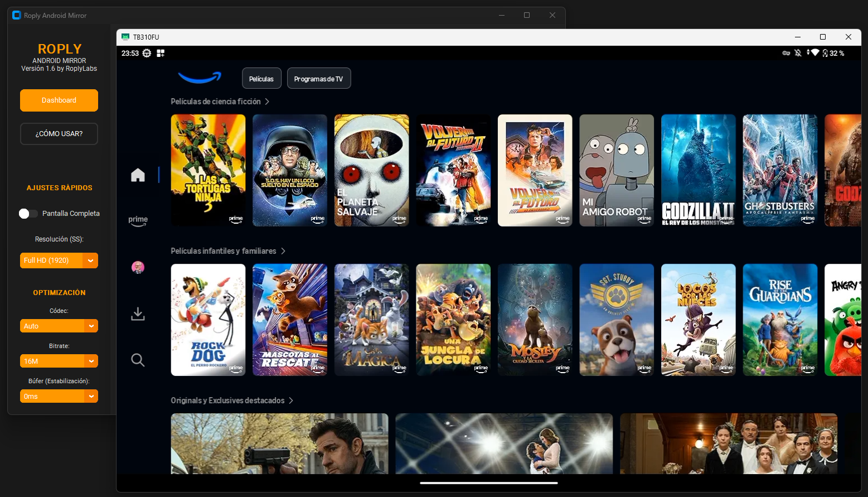Switch to the Programas de TV tab
This screenshot has width=868, height=497.
click(319, 79)
